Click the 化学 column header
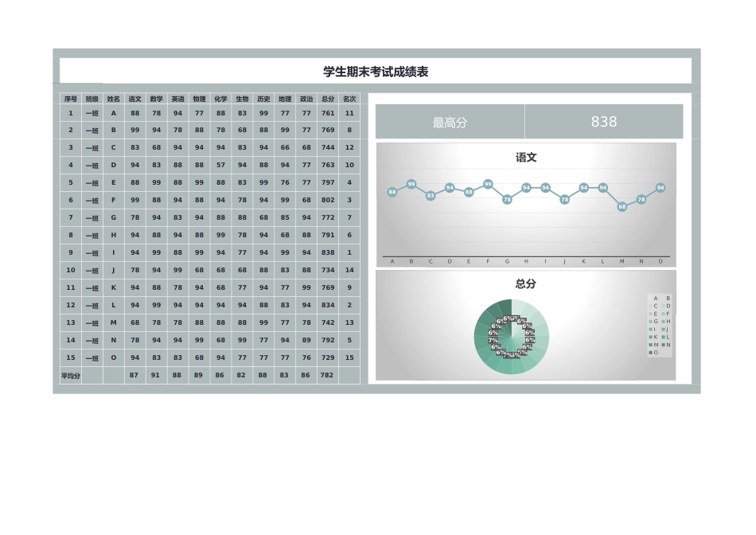The image size is (756, 535). click(220, 99)
